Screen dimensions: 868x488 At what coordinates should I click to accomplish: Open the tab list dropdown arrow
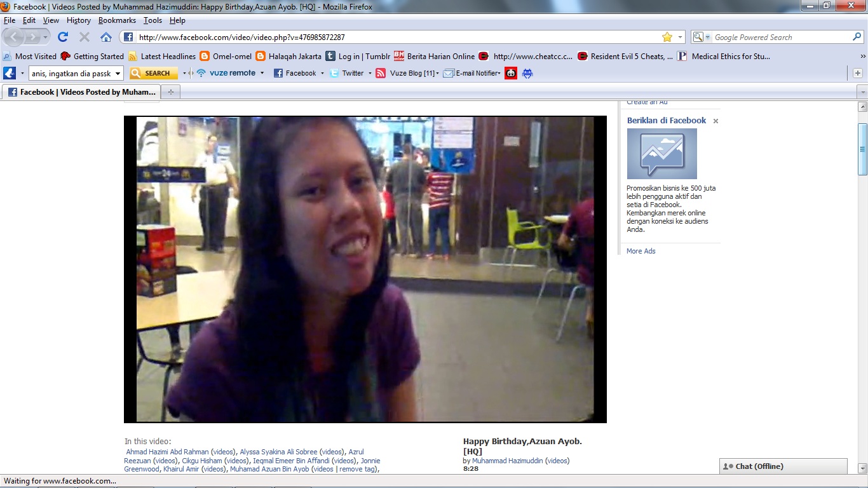(862, 92)
